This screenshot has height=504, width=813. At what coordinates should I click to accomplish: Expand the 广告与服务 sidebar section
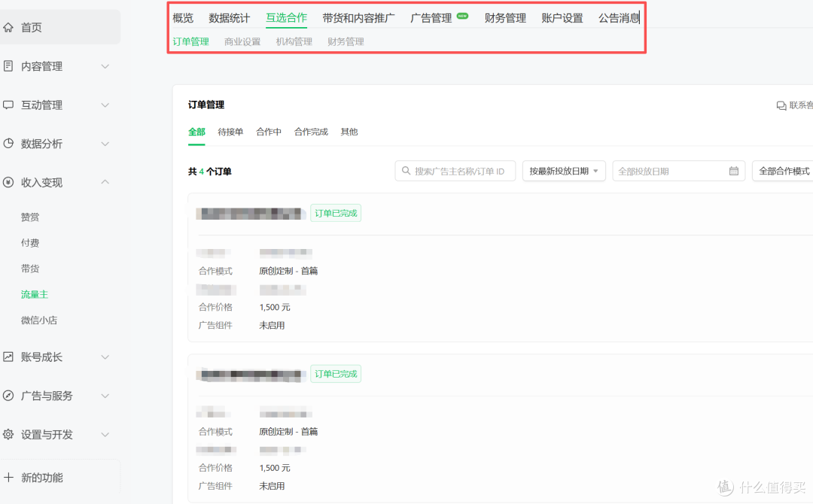pyautogui.click(x=105, y=396)
